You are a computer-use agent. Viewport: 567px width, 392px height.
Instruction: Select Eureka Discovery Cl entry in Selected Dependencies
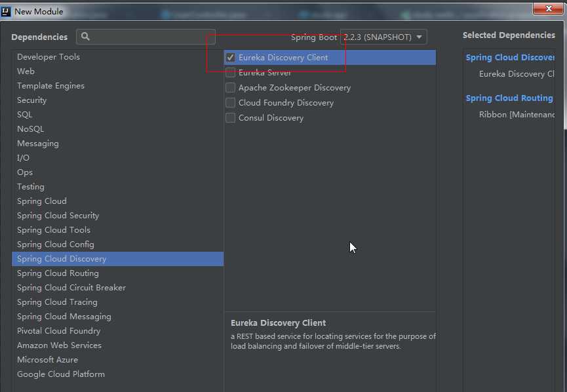pyautogui.click(x=517, y=74)
